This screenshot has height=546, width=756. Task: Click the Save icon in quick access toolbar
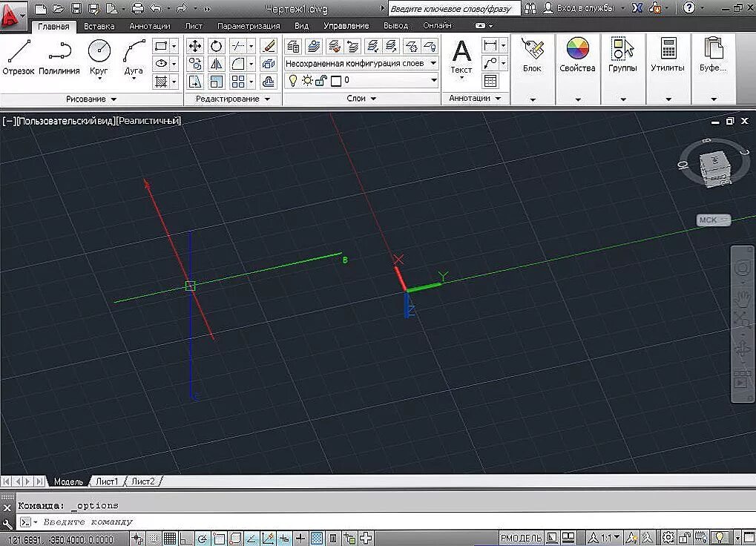click(x=76, y=8)
